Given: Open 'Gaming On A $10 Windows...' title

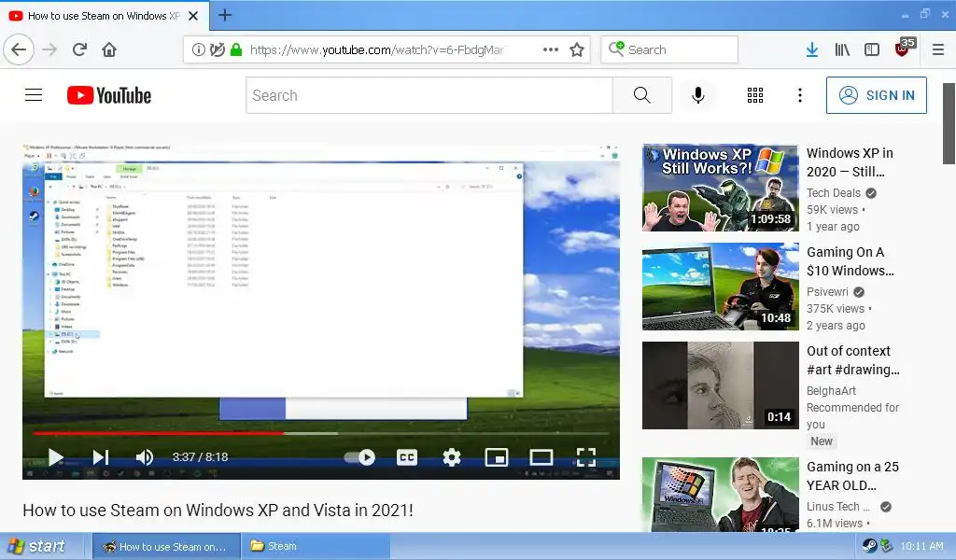Looking at the screenshot, I should click(x=851, y=260).
